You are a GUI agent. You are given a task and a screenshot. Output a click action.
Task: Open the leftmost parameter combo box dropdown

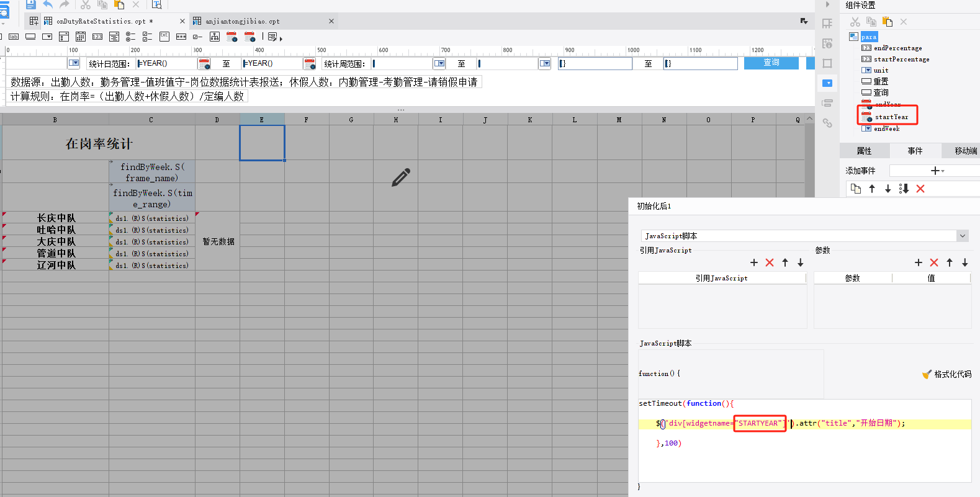click(74, 63)
